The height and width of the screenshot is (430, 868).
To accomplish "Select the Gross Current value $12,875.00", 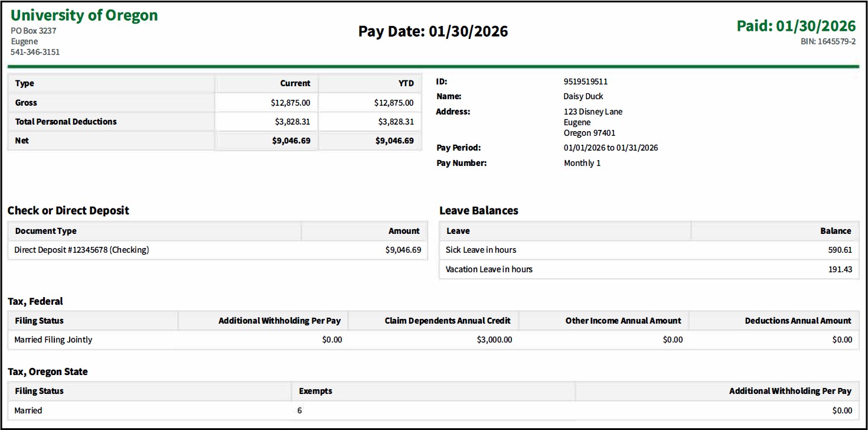I will point(291,103).
